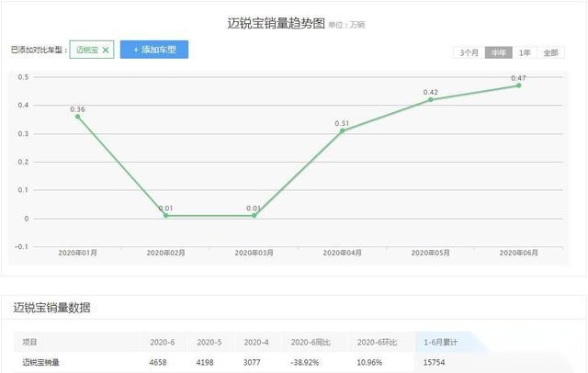Click the 项目 column header
588x373 pixels.
pyautogui.click(x=29, y=342)
